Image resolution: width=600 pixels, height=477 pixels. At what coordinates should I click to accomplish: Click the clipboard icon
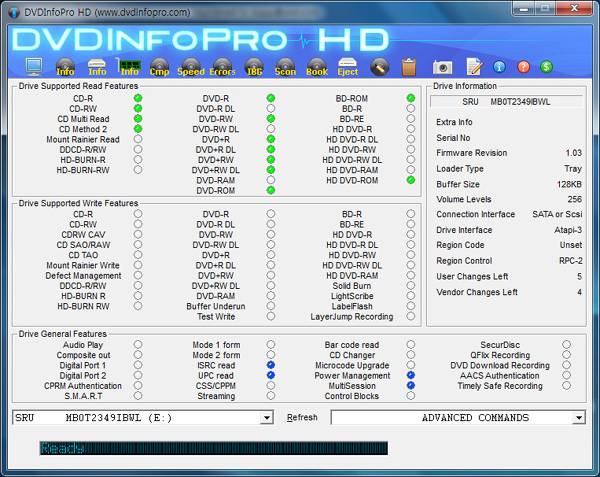409,67
